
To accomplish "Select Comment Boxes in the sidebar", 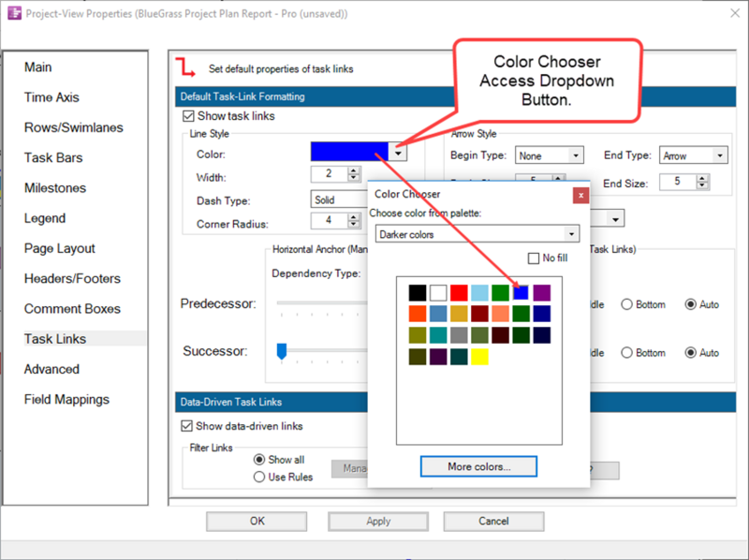I will point(73,309).
